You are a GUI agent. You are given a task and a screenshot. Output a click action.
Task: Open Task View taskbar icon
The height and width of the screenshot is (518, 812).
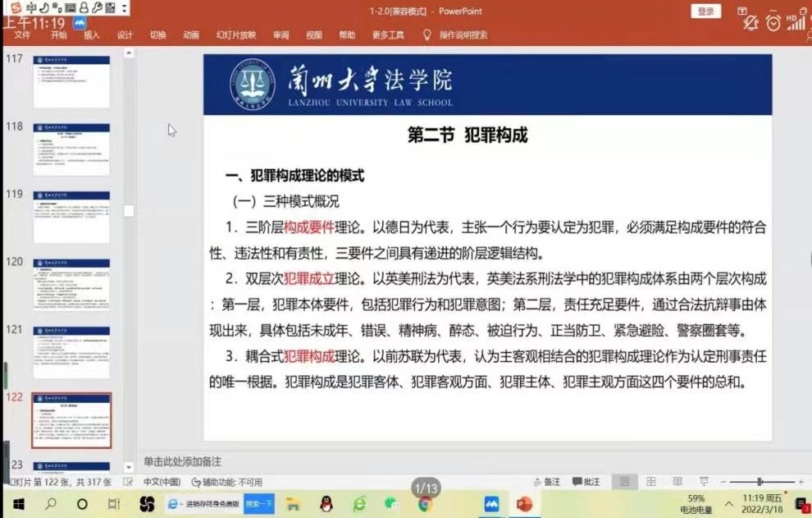114,503
